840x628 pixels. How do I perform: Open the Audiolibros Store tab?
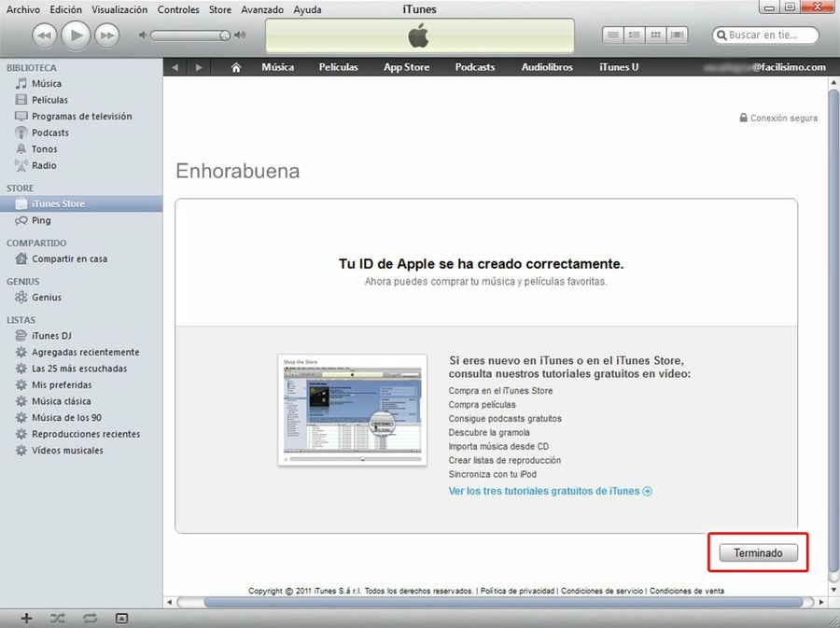[x=548, y=66]
